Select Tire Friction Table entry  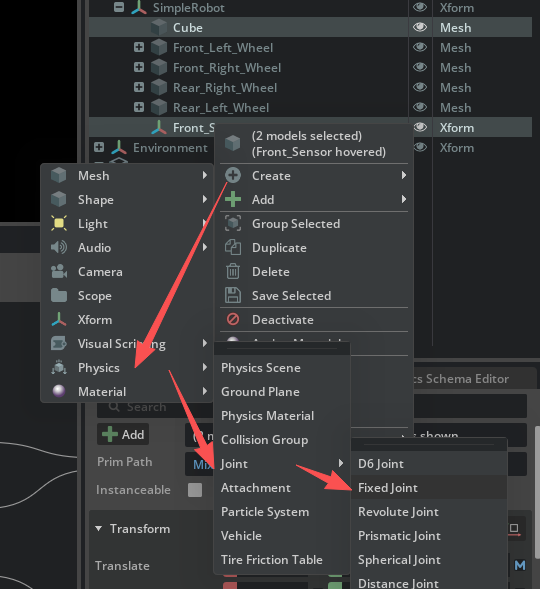282,560
